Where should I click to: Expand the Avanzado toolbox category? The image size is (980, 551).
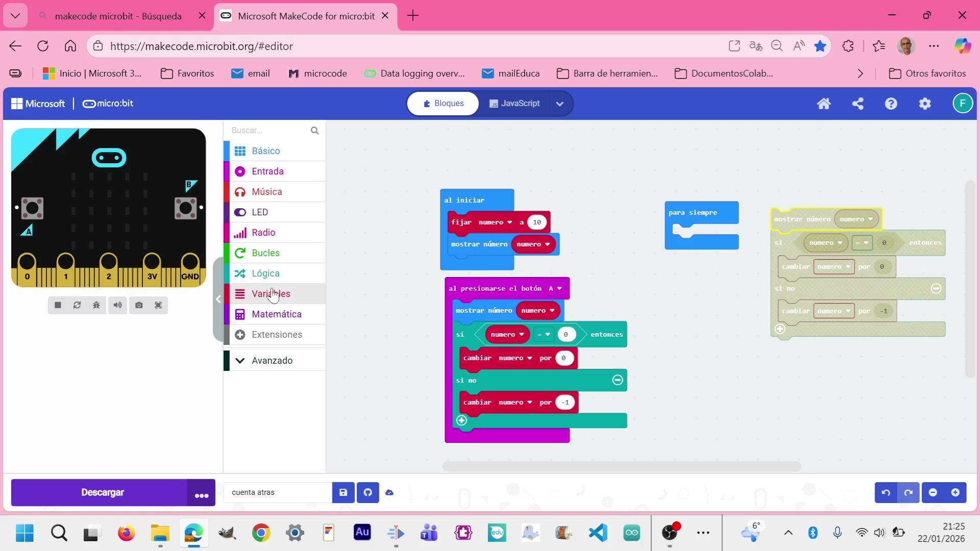point(272,361)
